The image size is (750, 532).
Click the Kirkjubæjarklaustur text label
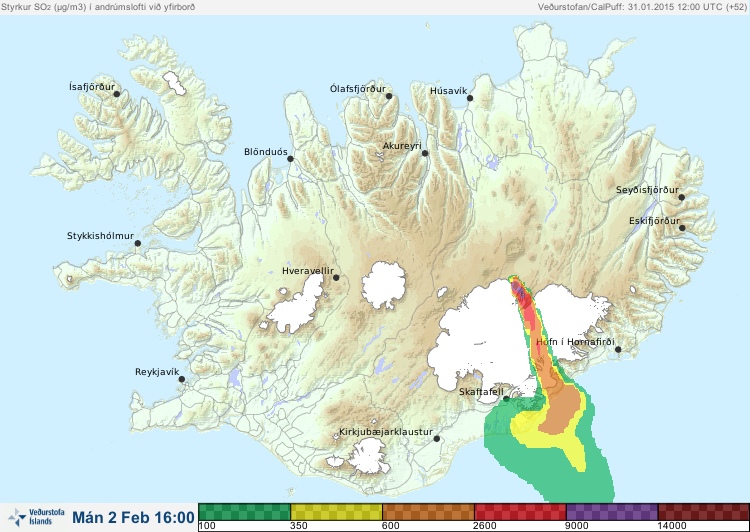pyautogui.click(x=386, y=432)
